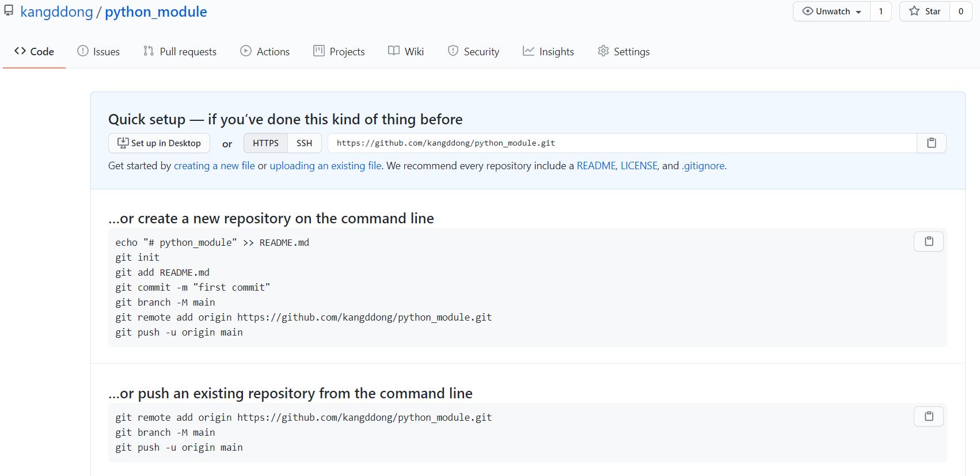Open the LICENSE link
This screenshot has height=476, width=980.
coord(639,166)
